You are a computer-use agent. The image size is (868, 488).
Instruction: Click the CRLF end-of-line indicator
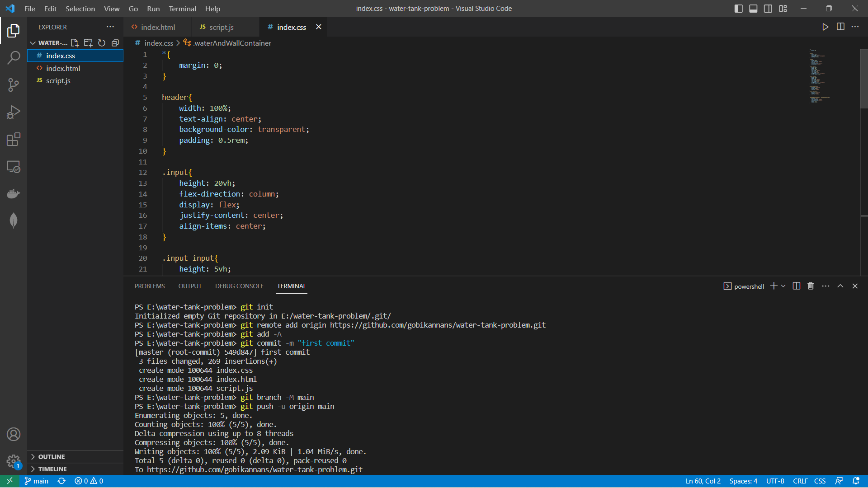[x=800, y=481]
